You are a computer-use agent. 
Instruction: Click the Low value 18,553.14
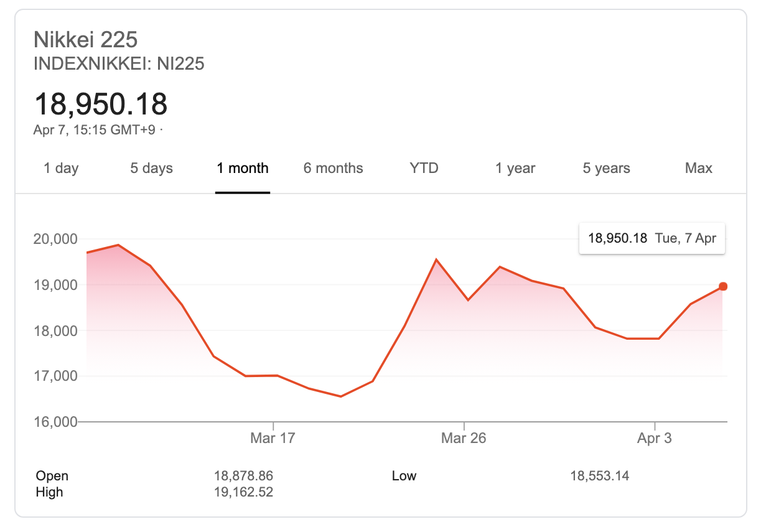point(600,475)
